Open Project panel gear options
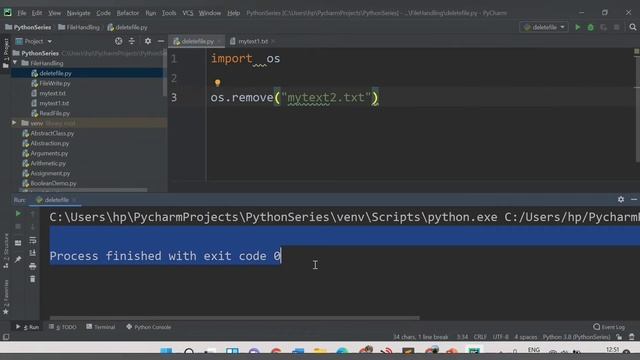 coord(148,41)
